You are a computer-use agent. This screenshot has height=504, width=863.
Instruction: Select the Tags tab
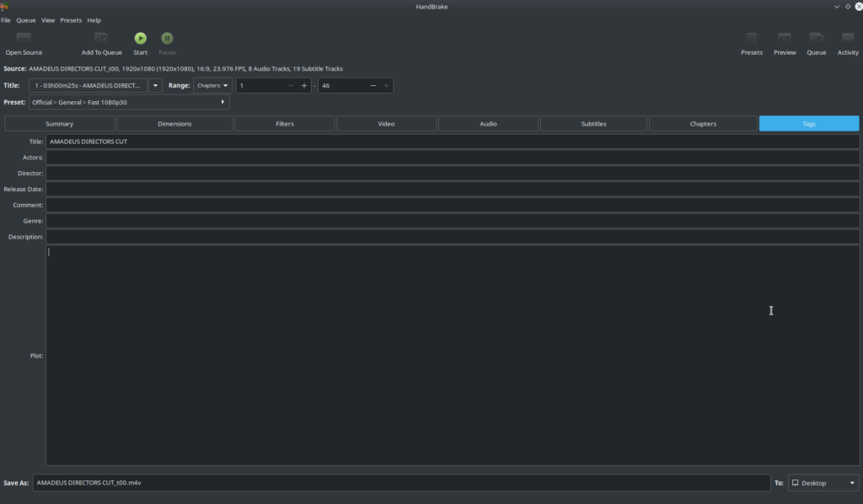click(808, 124)
